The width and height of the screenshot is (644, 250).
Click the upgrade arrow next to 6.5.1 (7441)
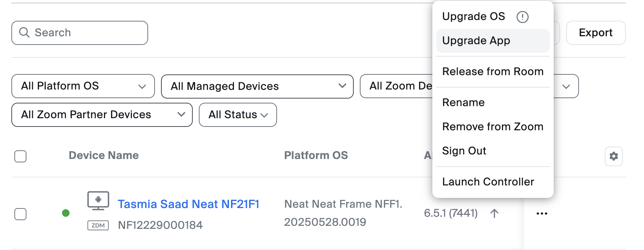coord(494,213)
